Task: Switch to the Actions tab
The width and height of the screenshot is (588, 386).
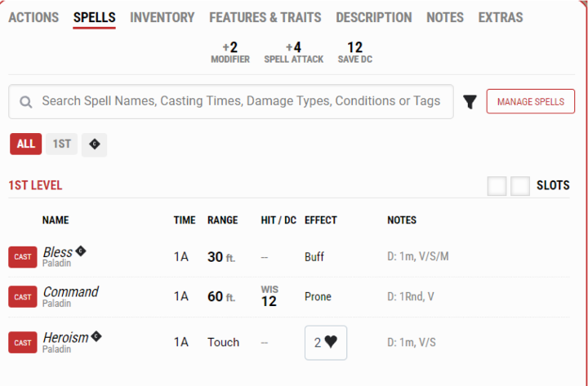Action: [x=33, y=18]
